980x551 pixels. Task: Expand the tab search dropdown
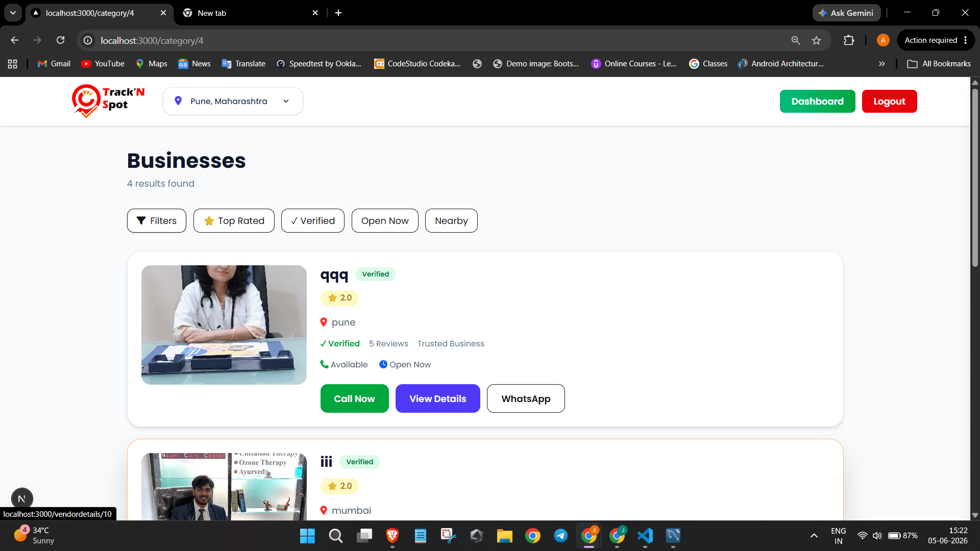tap(13, 13)
